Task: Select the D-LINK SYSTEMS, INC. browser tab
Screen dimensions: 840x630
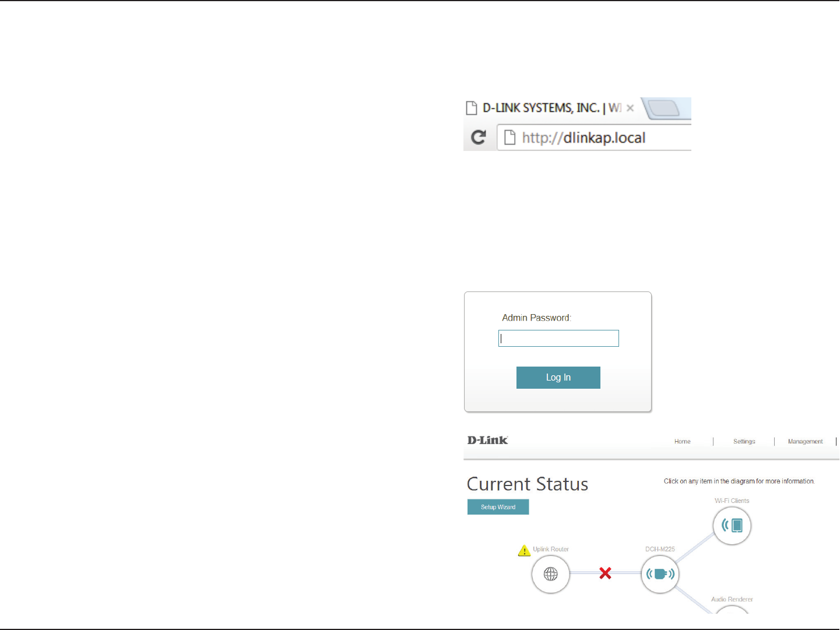Action: click(550, 108)
